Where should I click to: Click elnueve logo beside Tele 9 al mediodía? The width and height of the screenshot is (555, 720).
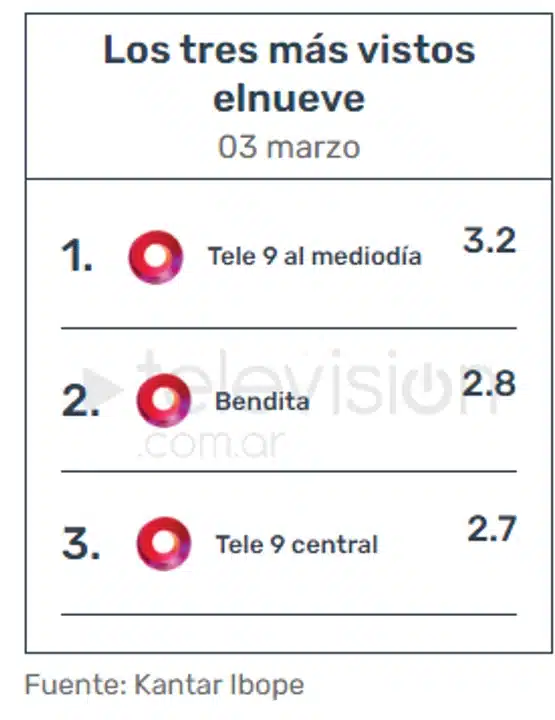point(156,257)
